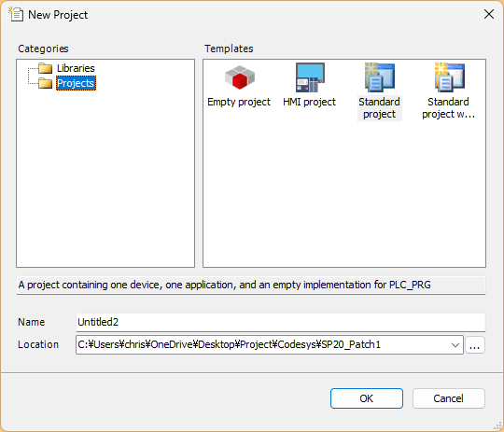Click the HMI project caption text
This screenshot has width=504, height=432.
(309, 102)
